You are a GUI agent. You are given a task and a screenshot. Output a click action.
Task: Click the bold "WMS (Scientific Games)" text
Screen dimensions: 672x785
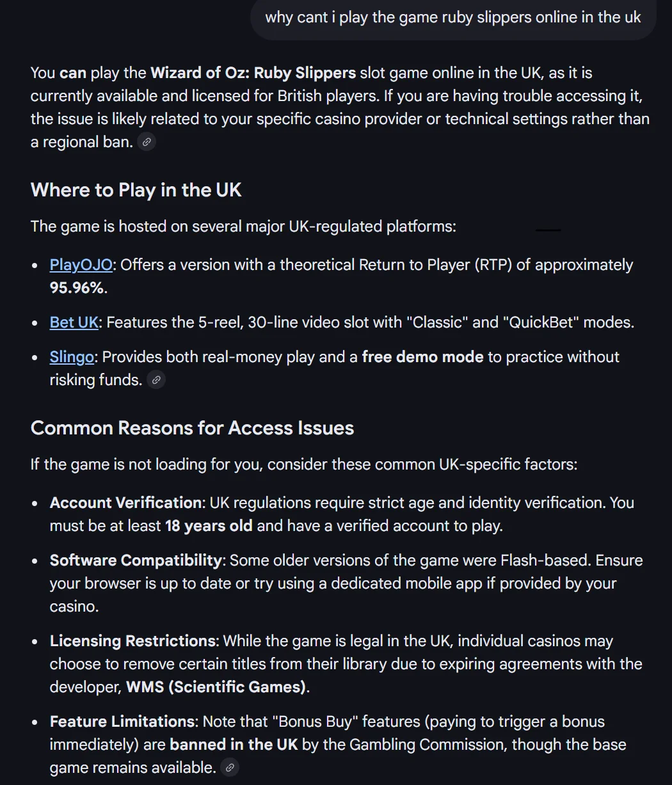click(x=216, y=687)
